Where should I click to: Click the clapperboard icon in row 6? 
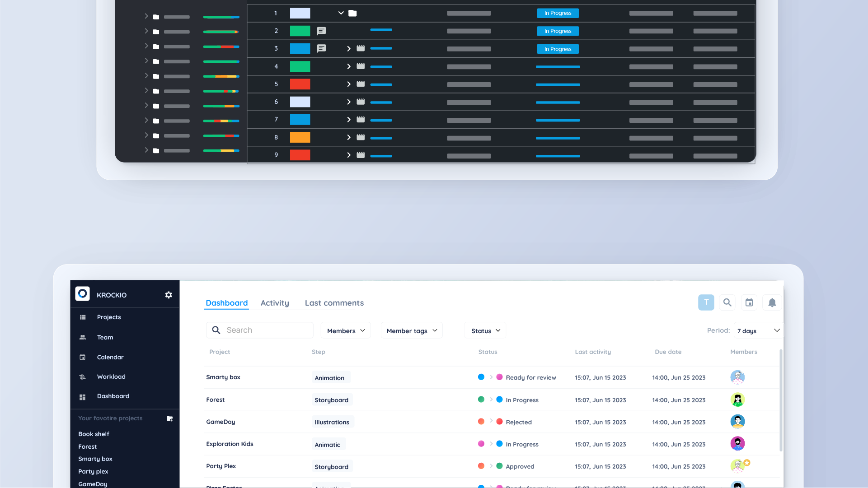tap(361, 102)
